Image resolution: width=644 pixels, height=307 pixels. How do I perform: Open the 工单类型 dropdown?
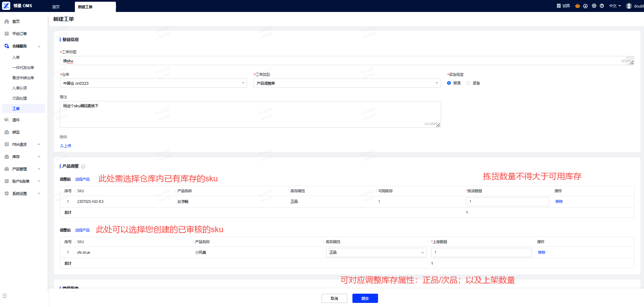pos(347,83)
